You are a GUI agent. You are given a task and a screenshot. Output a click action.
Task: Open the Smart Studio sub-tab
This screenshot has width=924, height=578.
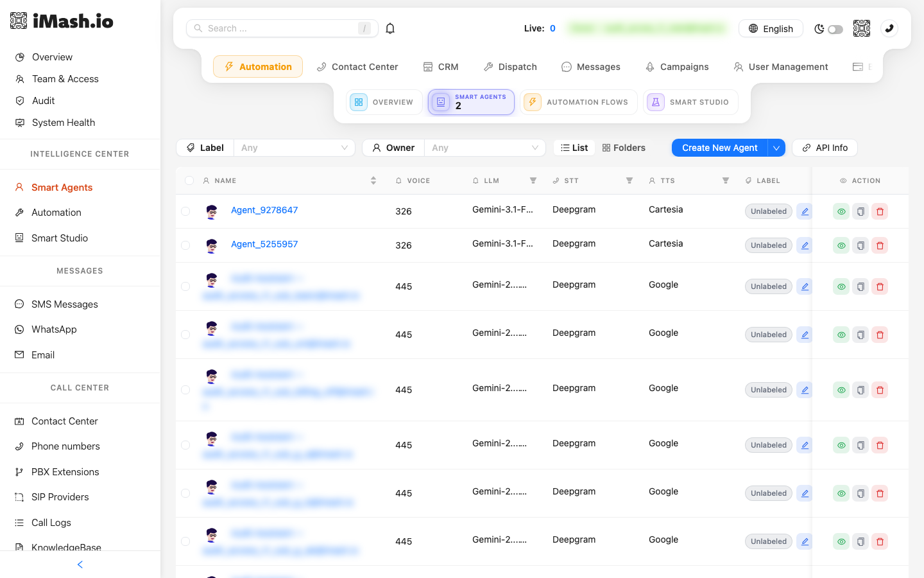click(690, 102)
